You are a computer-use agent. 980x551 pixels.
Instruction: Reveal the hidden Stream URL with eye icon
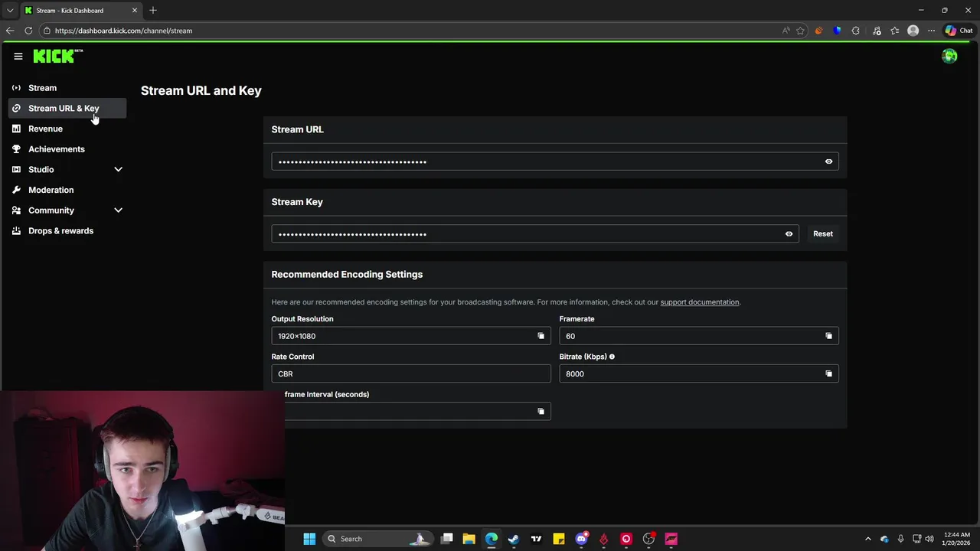tap(828, 161)
